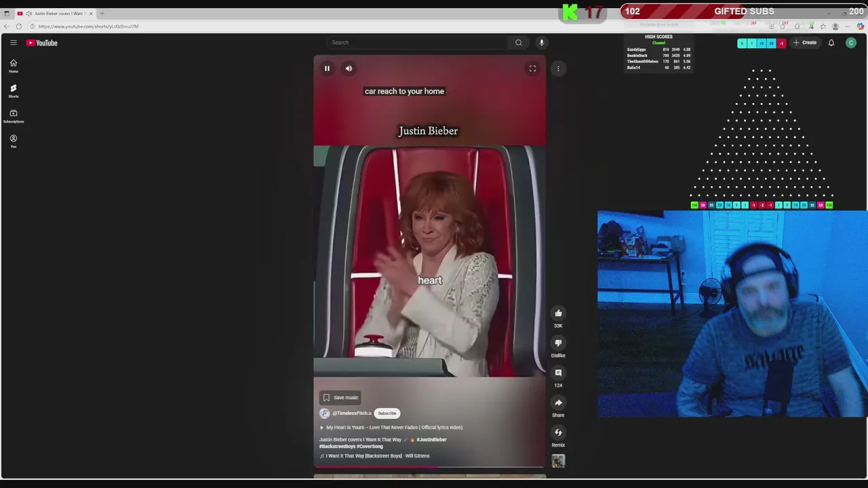This screenshot has height=488, width=868.
Task: Open Subscriptions in the YouTube sidebar
Action: pos(13,116)
